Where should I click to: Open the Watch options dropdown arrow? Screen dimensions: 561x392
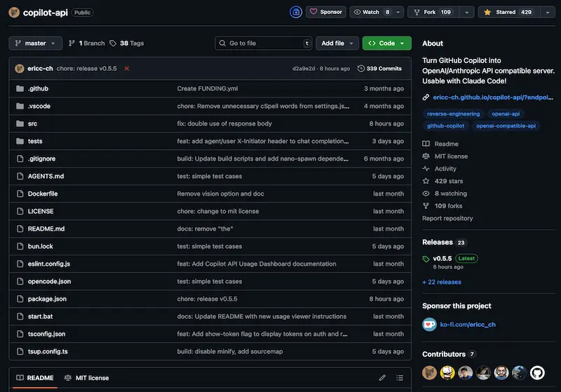coord(398,12)
